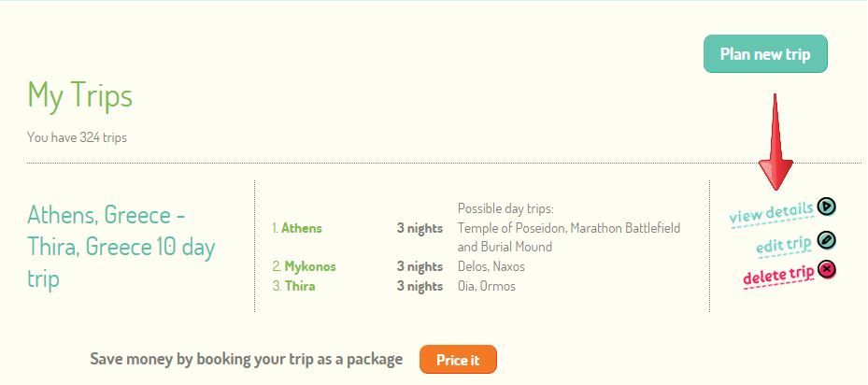
Task: Follow the edit trip link
Action: click(783, 245)
